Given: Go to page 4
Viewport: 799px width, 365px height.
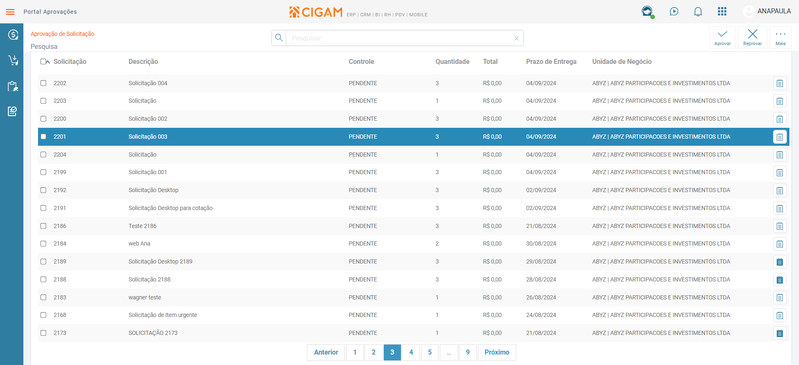Looking at the screenshot, I should click(411, 352).
